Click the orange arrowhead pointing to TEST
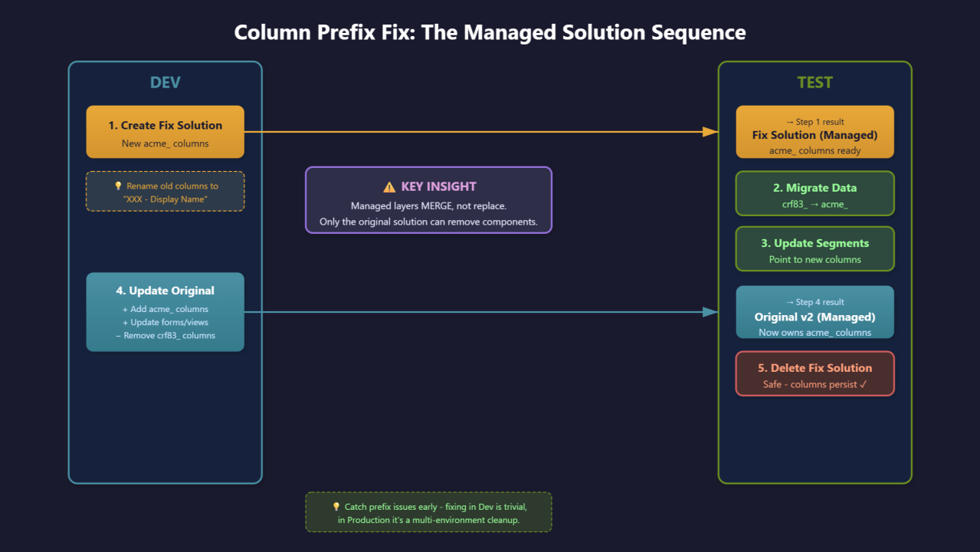The height and width of the screenshot is (552, 980). coord(710,132)
